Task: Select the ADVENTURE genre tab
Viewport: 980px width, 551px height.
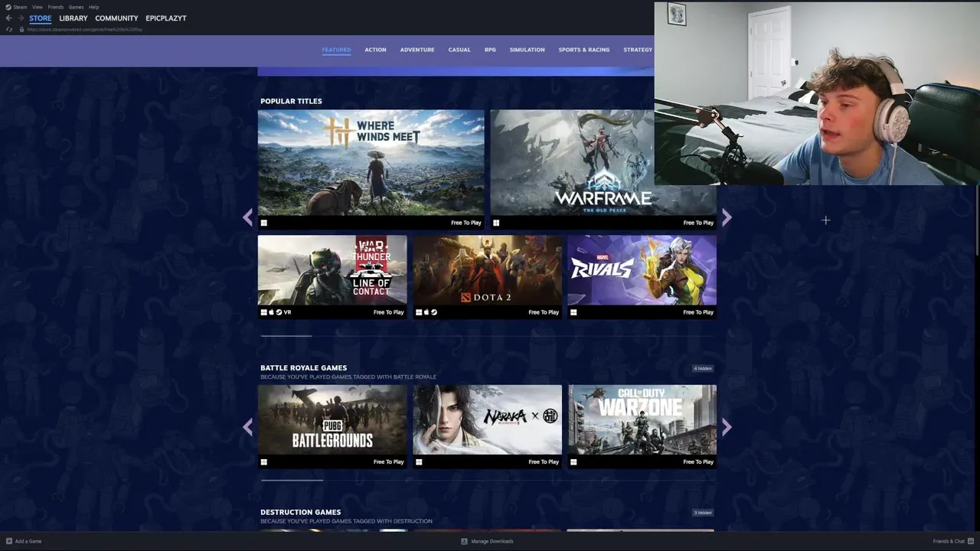Action: (x=417, y=50)
